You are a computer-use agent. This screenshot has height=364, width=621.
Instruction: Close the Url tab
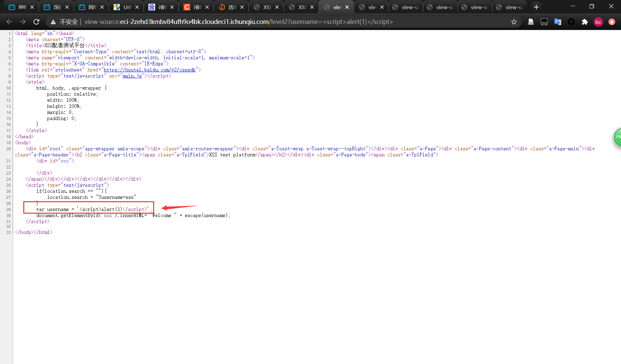click(x=137, y=7)
